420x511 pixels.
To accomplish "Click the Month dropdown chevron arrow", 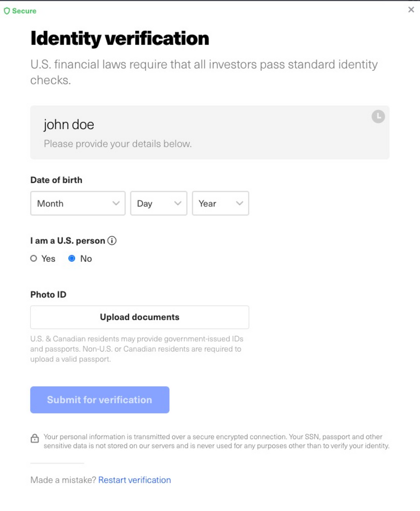I will pos(116,203).
